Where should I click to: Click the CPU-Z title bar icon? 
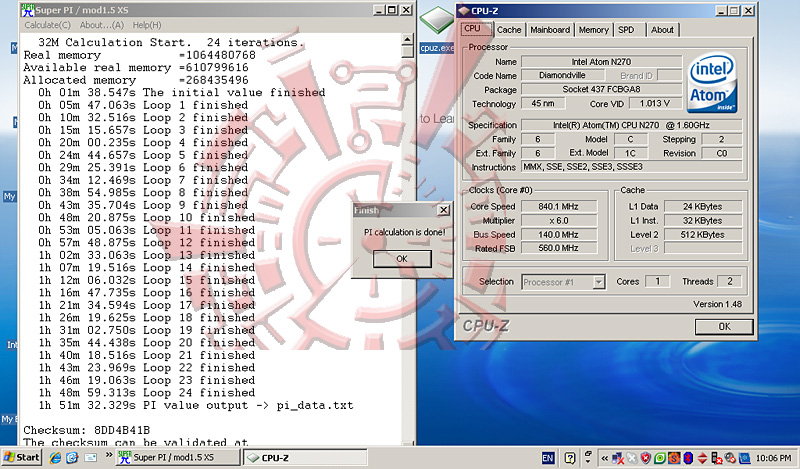tap(463, 11)
